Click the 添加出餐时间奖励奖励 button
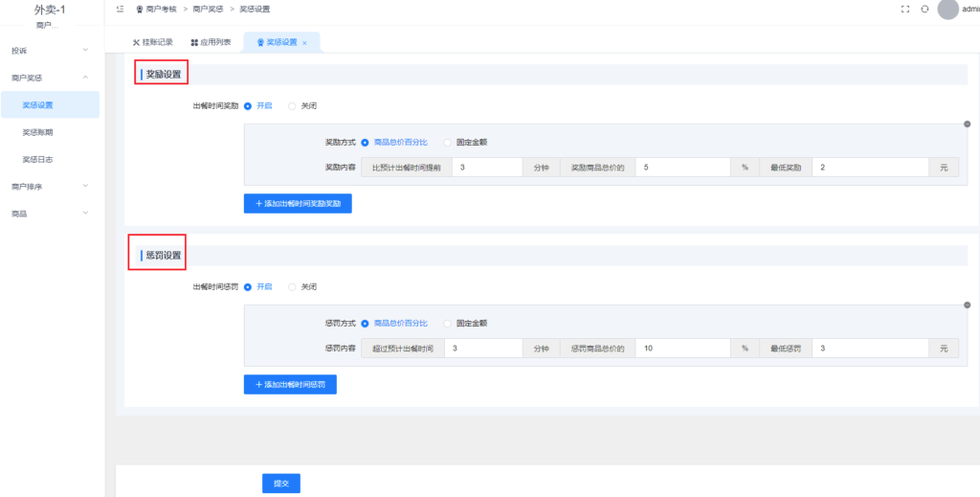The image size is (980, 497). pyautogui.click(x=298, y=203)
